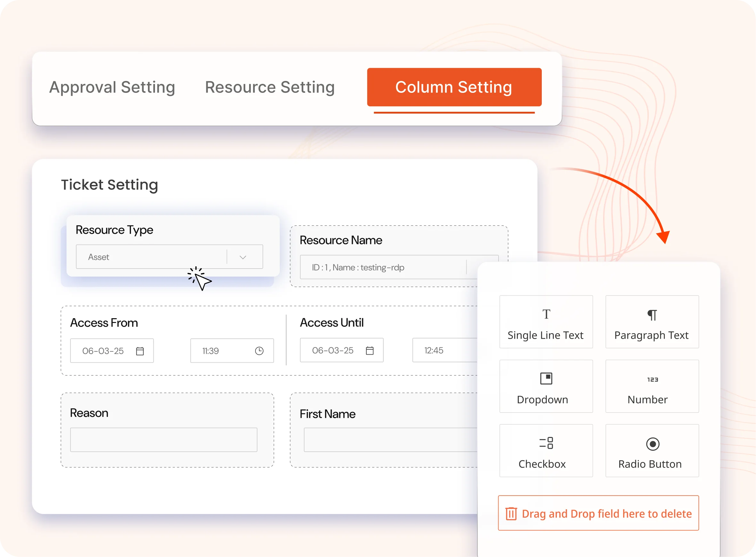Click inside the Reason text box

tap(164, 439)
